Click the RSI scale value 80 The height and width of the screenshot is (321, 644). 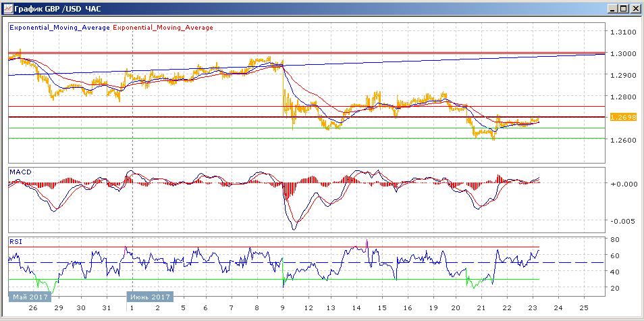(616, 240)
